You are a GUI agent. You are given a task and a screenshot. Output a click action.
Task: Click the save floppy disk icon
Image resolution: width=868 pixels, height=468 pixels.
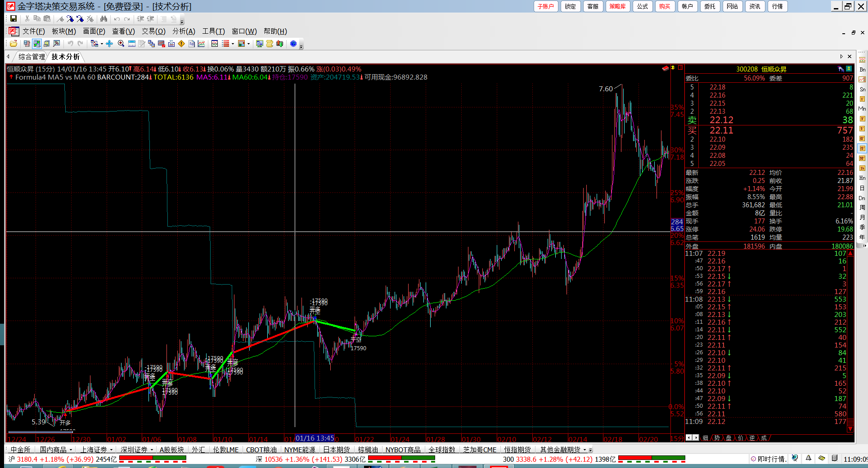click(13, 18)
